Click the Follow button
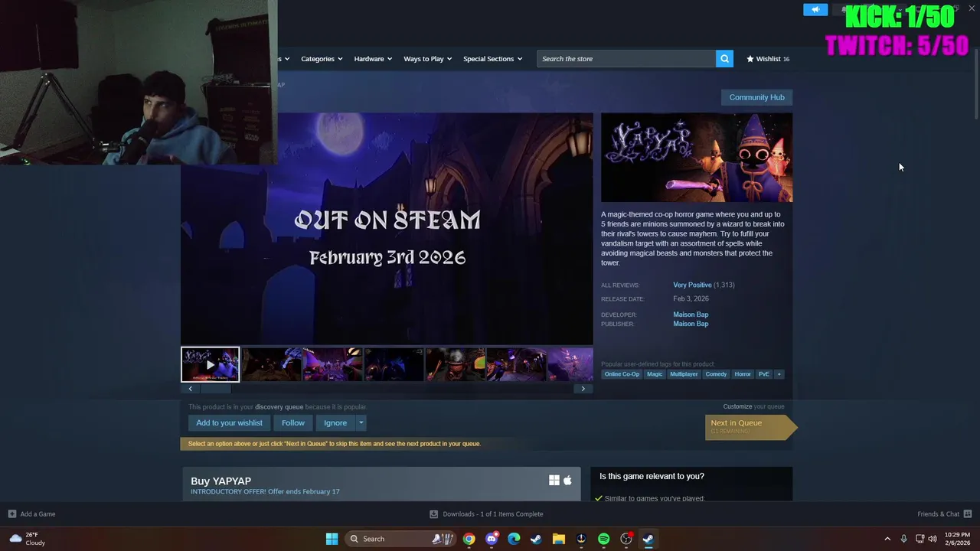 pos(293,422)
